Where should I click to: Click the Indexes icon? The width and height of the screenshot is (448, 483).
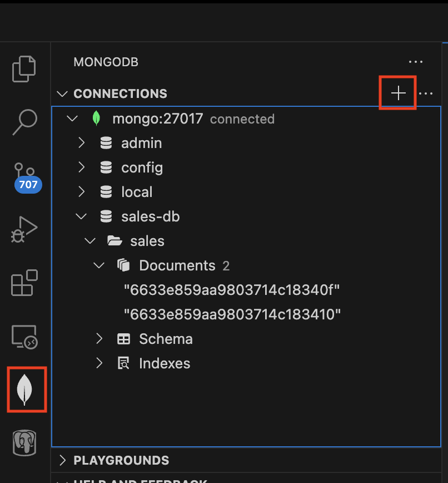pyautogui.click(x=123, y=363)
